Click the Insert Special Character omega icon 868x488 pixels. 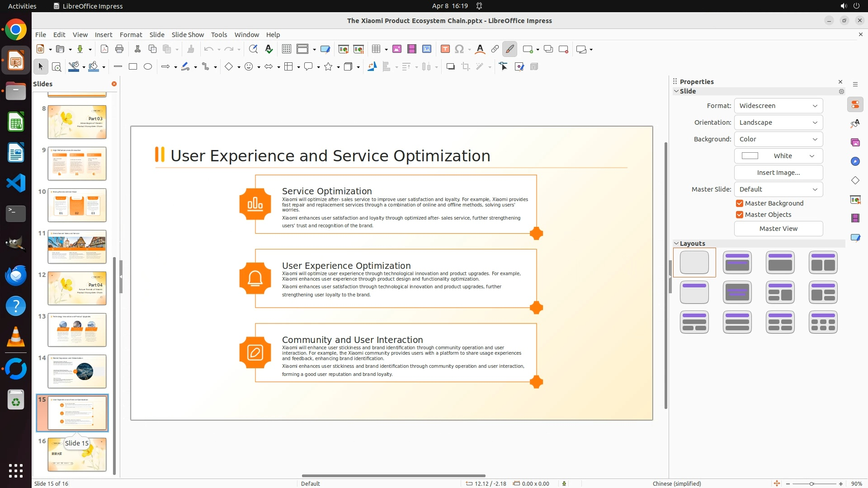(459, 49)
